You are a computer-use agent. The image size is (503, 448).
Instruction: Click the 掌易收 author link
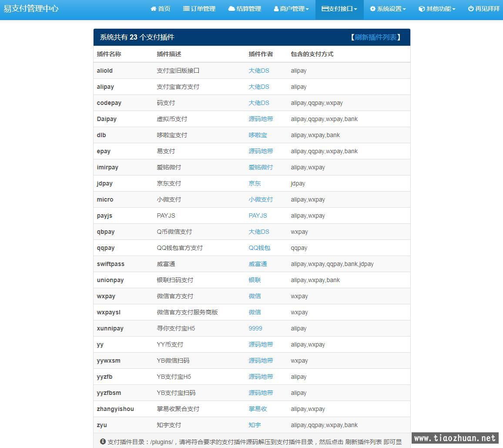click(258, 409)
